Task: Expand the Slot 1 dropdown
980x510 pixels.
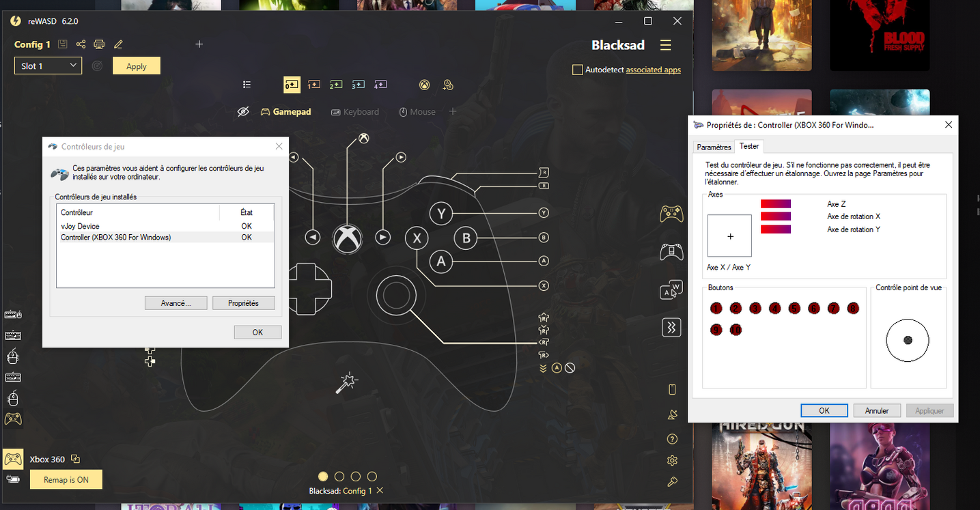Action: (x=48, y=66)
